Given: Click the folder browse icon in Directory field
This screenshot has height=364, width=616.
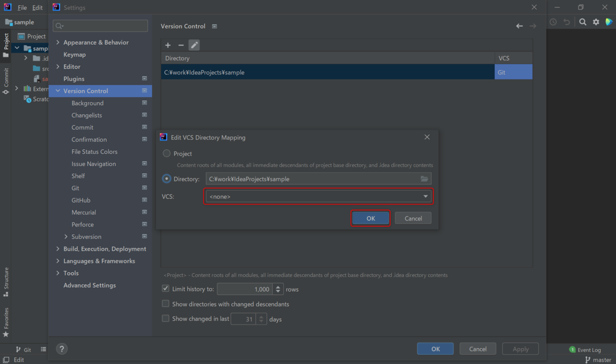Looking at the screenshot, I should (425, 179).
